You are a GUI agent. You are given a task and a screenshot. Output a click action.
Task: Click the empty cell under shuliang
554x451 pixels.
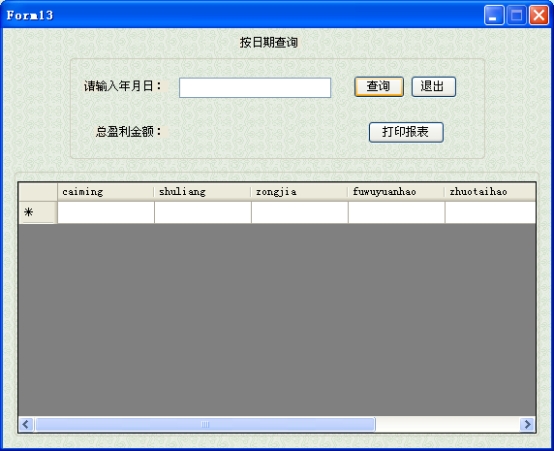(x=202, y=212)
